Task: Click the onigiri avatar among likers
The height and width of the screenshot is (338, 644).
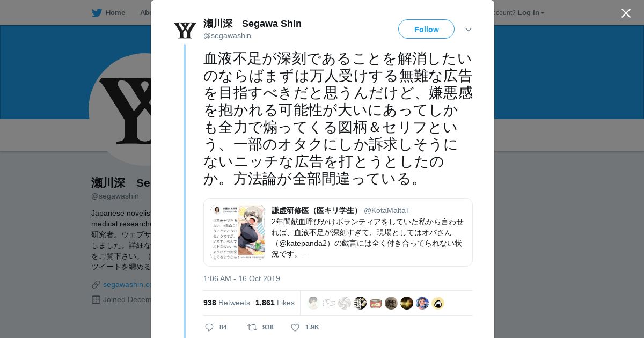Action: (x=438, y=303)
